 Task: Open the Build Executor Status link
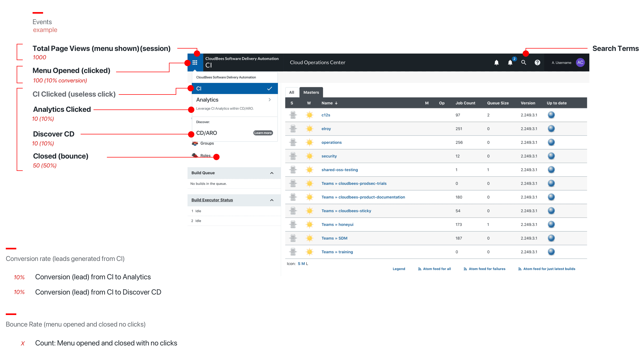(x=212, y=200)
